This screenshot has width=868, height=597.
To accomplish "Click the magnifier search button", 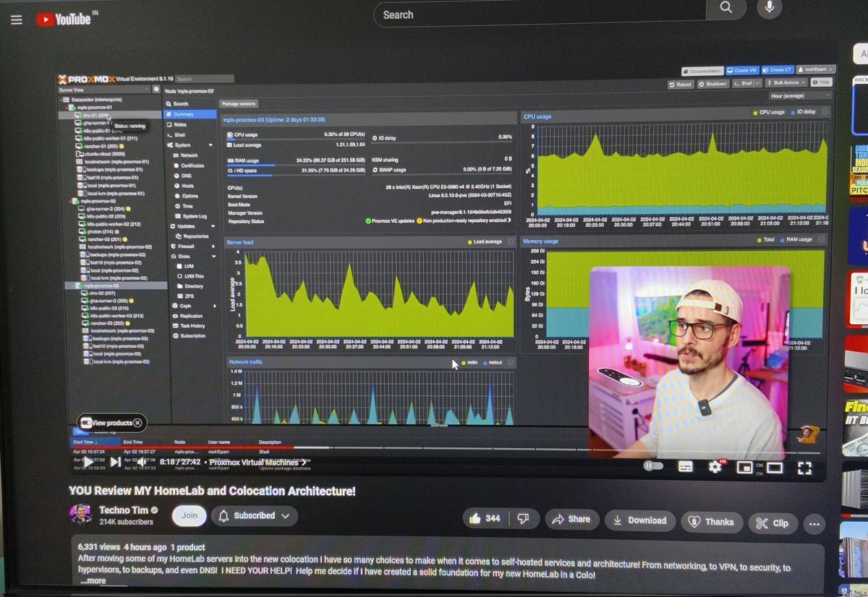I will [x=726, y=9].
